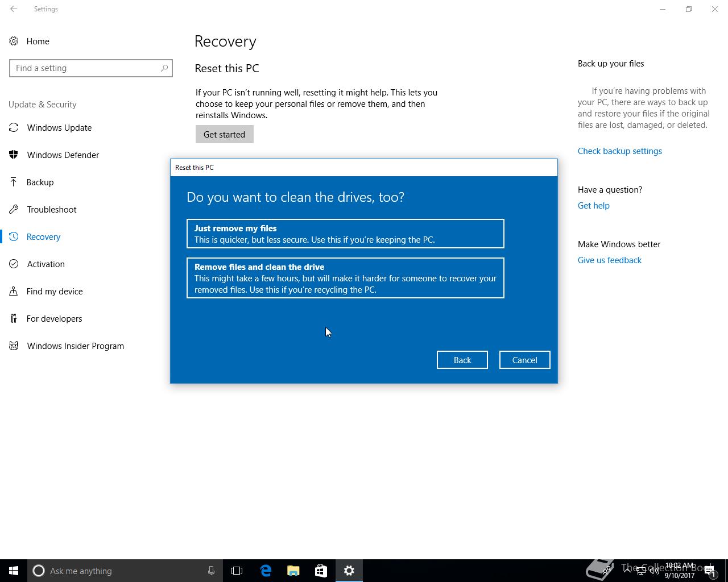Show hidden tray icons chevron
Image resolution: width=728 pixels, height=582 pixels.
(x=627, y=570)
